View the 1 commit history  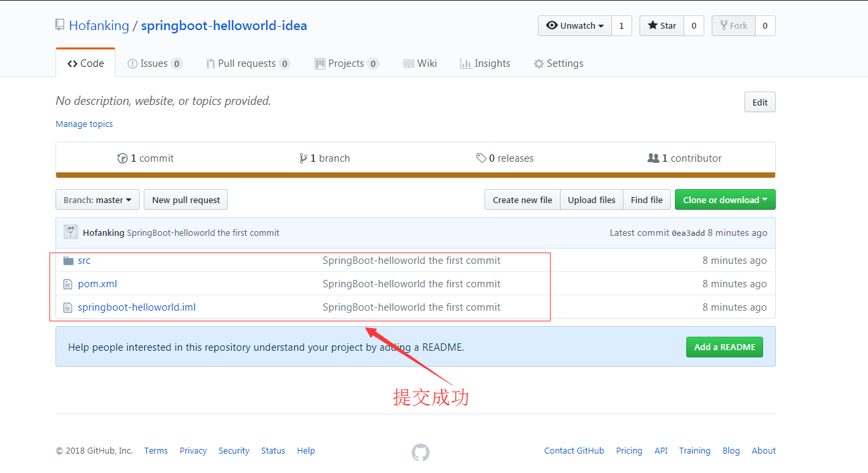pos(145,158)
